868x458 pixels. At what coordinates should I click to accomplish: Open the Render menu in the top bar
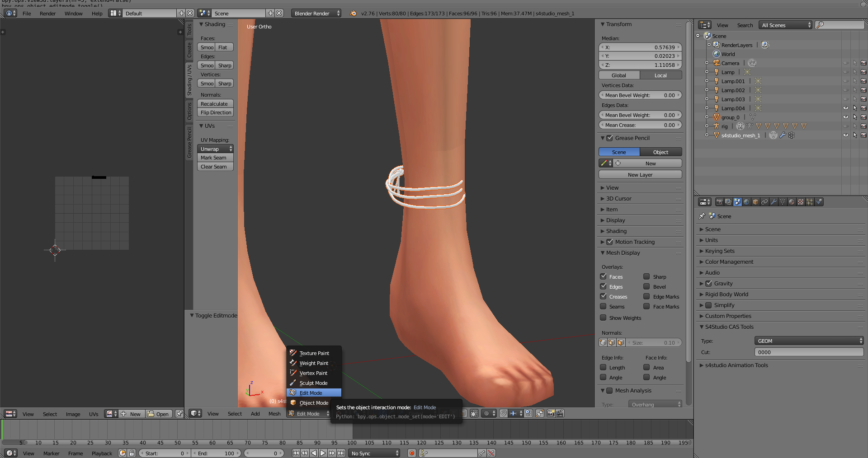pyautogui.click(x=47, y=14)
